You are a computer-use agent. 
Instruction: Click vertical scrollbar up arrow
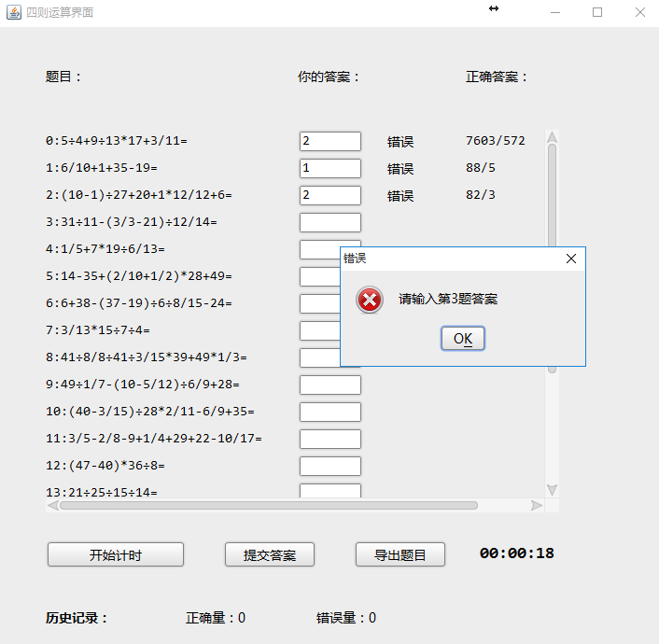click(552, 136)
